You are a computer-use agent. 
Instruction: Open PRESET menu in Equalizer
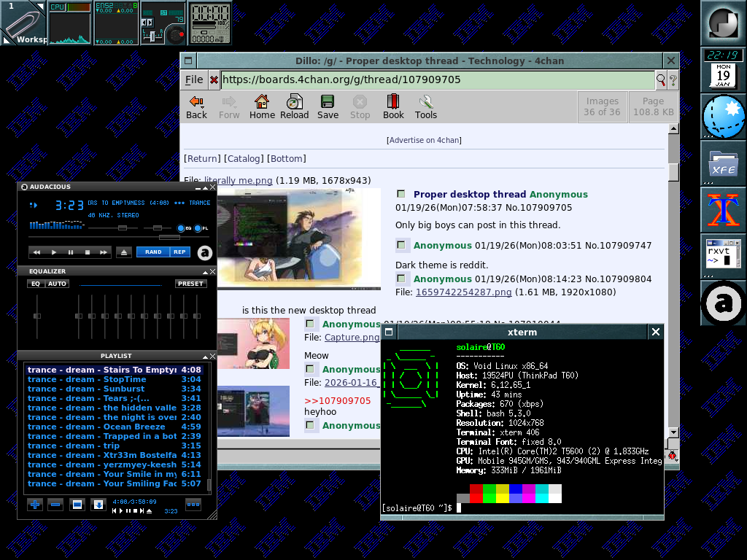tap(190, 284)
